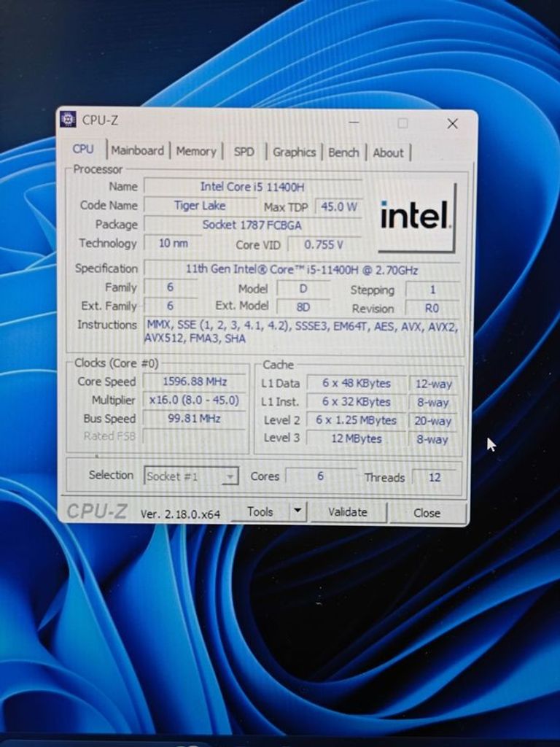Click the 45.0 W Max TDP value
The width and height of the screenshot is (560, 747).
tap(339, 206)
